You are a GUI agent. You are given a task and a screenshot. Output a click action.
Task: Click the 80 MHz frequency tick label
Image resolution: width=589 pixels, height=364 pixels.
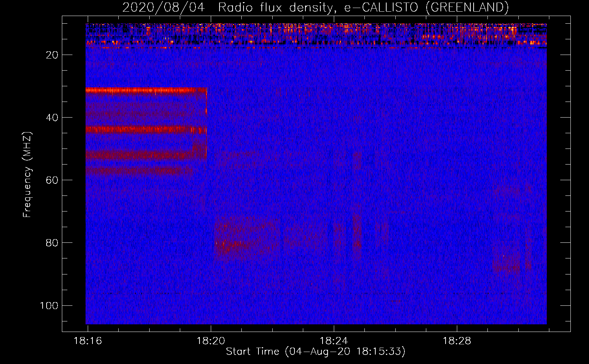[x=52, y=243]
